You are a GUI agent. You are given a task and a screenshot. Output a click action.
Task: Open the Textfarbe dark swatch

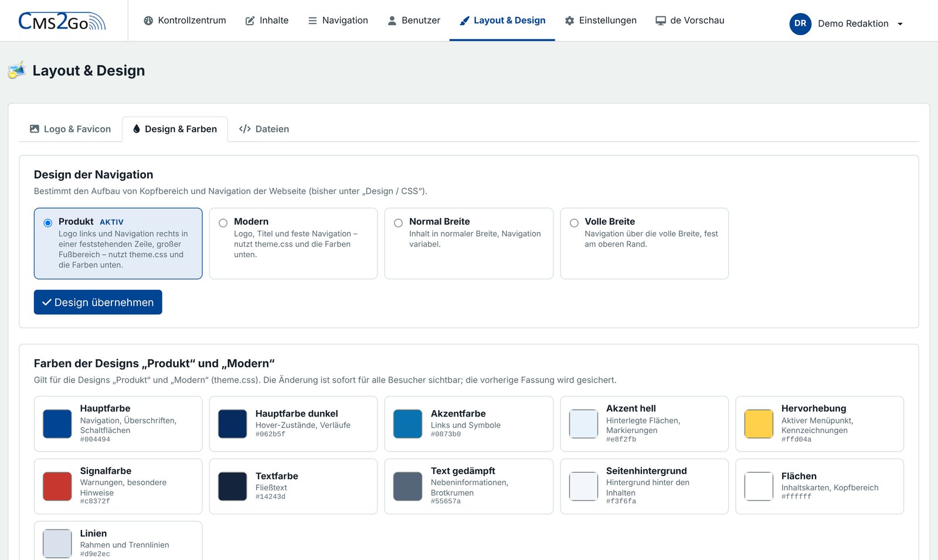[x=233, y=486]
